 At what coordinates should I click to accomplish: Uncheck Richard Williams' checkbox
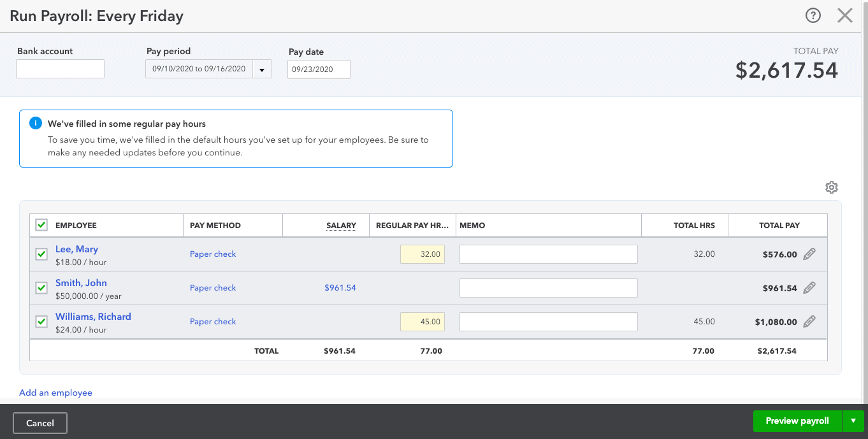[41, 322]
